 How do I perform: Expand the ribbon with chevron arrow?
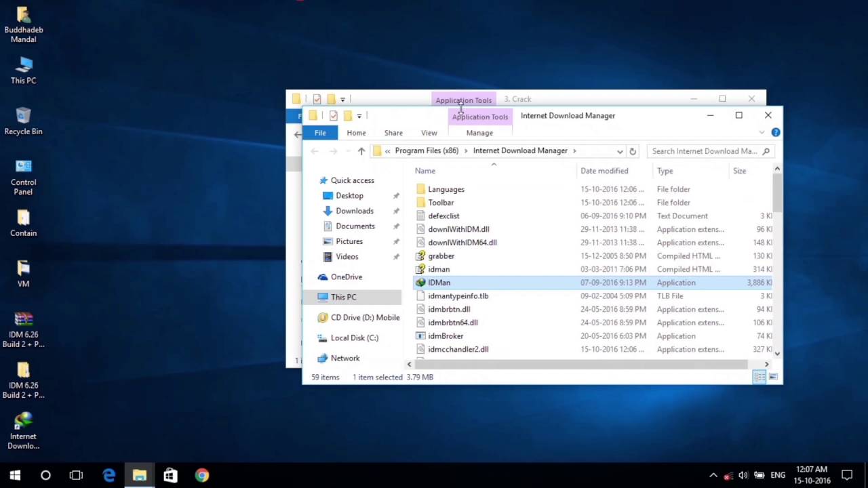pos(762,133)
